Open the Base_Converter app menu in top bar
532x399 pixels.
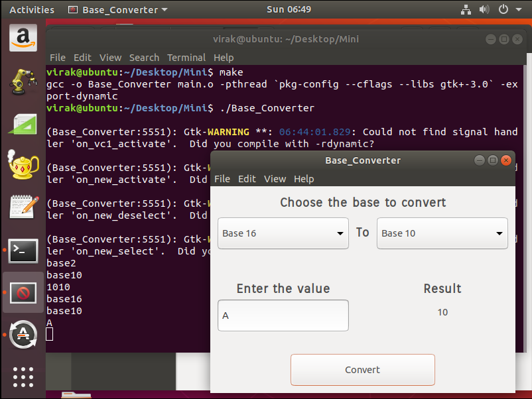[x=117, y=10]
